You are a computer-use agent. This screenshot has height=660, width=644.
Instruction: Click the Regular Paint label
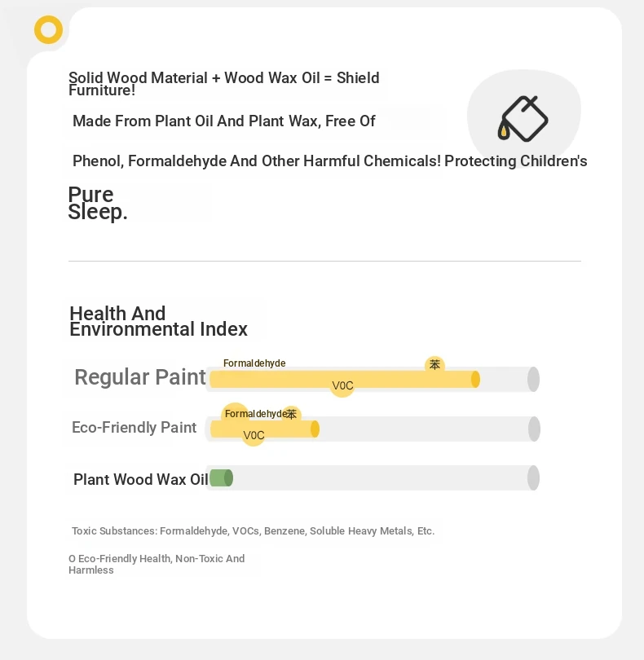140,377
